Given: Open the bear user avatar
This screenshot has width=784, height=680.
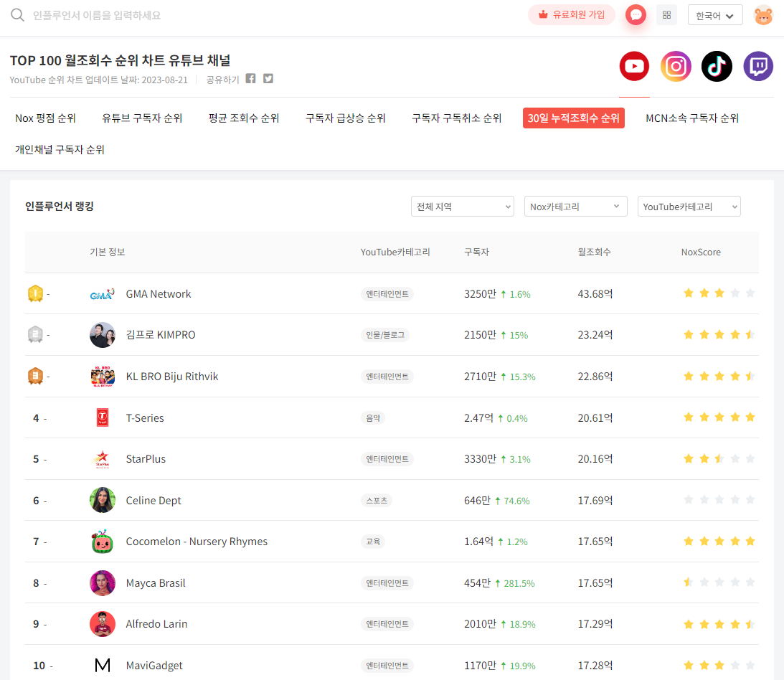Looking at the screenshot, I should (763, 16).
